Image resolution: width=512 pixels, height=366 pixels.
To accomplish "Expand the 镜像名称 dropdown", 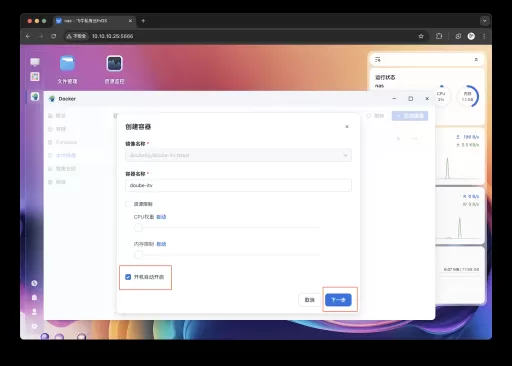I will tap(238, 155).
